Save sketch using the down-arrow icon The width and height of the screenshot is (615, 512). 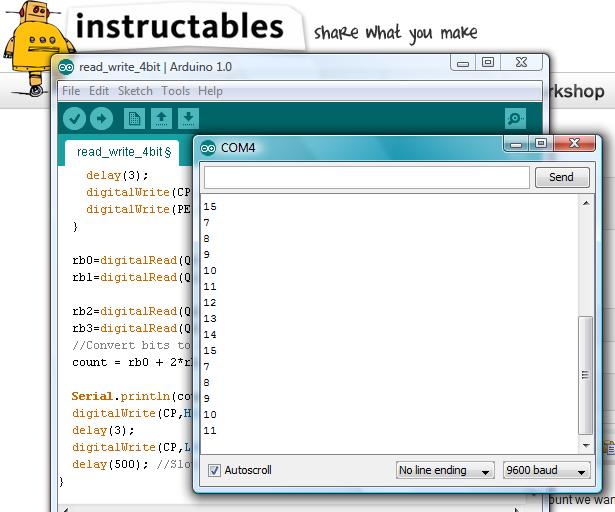(x=188, y=118)
